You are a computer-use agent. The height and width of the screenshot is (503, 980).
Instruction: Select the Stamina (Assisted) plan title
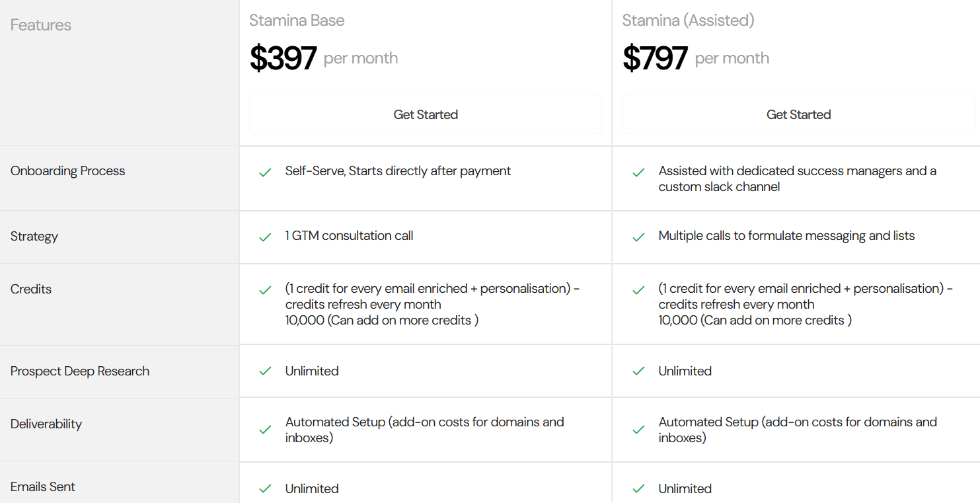(688, 20)
